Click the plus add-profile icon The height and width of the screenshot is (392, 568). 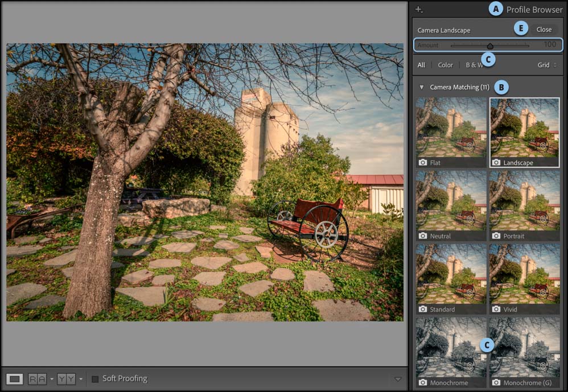tap(419, 9)
